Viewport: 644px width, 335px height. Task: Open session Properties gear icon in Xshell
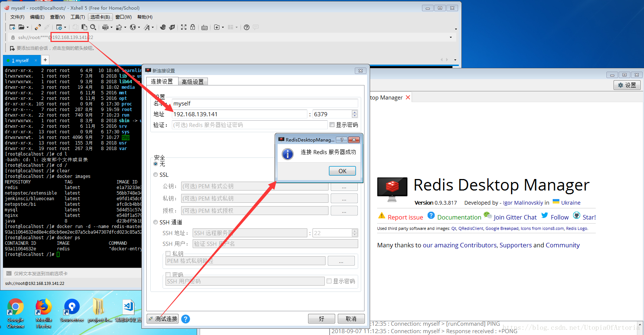click(x=59, y=27)
